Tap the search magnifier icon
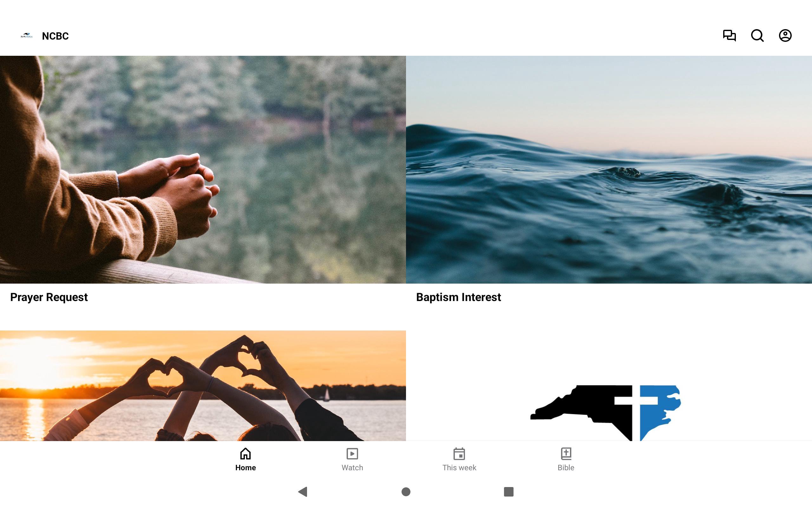The width and height of the screenshot is (812, 507). (x=757, y=35)
